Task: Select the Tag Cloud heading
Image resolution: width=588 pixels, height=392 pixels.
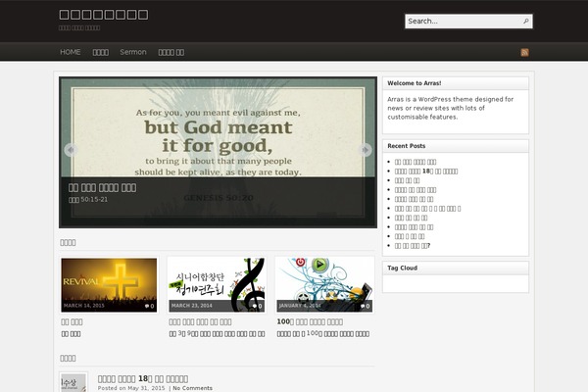Action: [x=402, y=268]
